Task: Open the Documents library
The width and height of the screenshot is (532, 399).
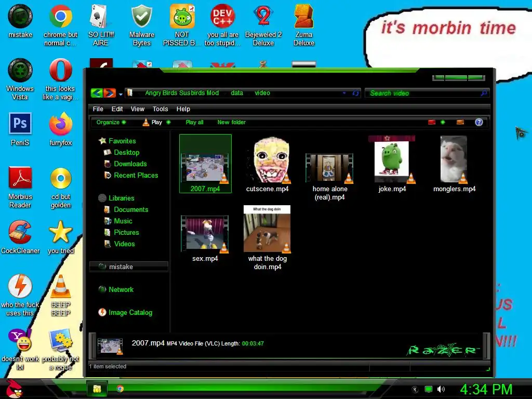Action: pyautogui.click(x=131, y=210)
